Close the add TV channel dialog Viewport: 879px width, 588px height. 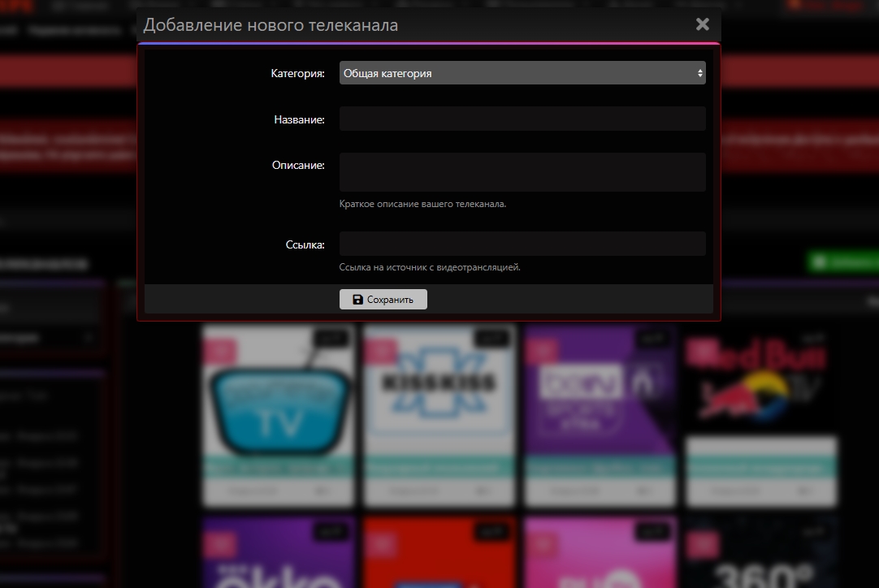[x=703, y=24]
